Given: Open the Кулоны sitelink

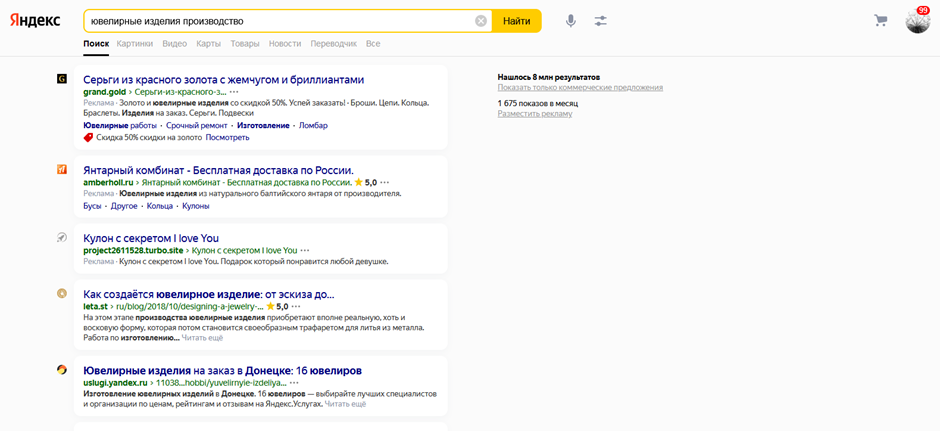Looking at the screenshot, I should [195, 206].
